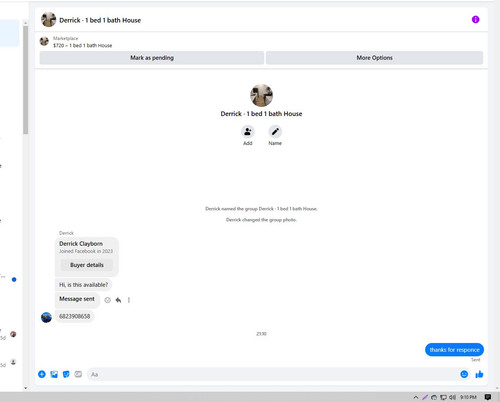Click the conversation title 'Derrick - 1 bed 1 bath House'
500x402 pixels.
tap(100, 20)
